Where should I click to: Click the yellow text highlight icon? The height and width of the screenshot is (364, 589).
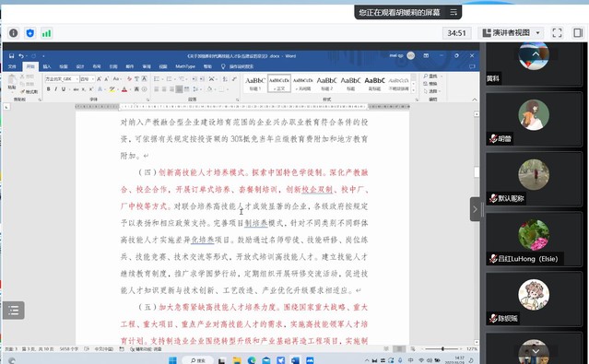pos(112,89)
